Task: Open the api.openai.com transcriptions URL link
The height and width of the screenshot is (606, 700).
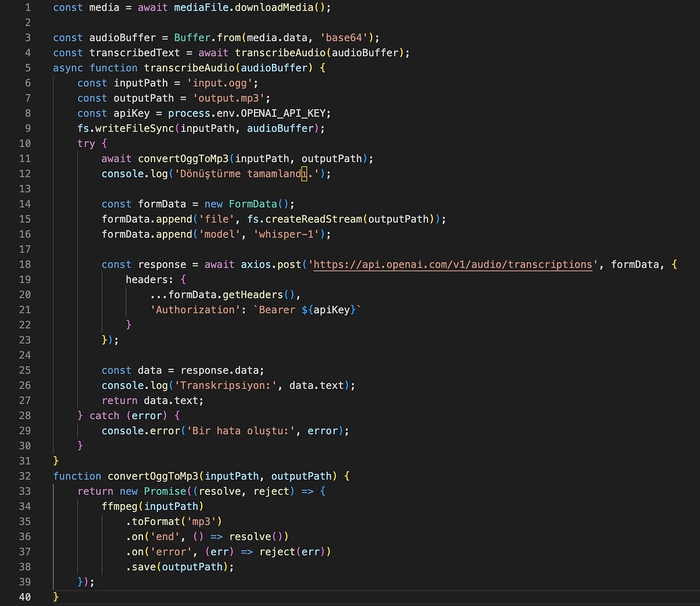Action: pos(453,264)
